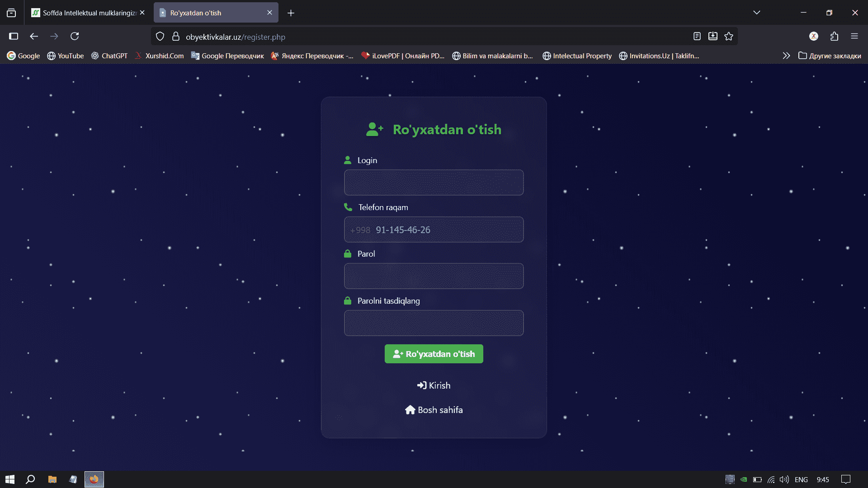
Task: Open the extensions puzzle icon
Action: tap(834, 36)
